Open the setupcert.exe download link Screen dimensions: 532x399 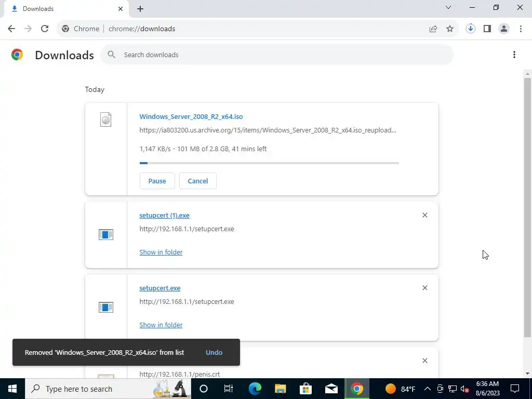160,288
